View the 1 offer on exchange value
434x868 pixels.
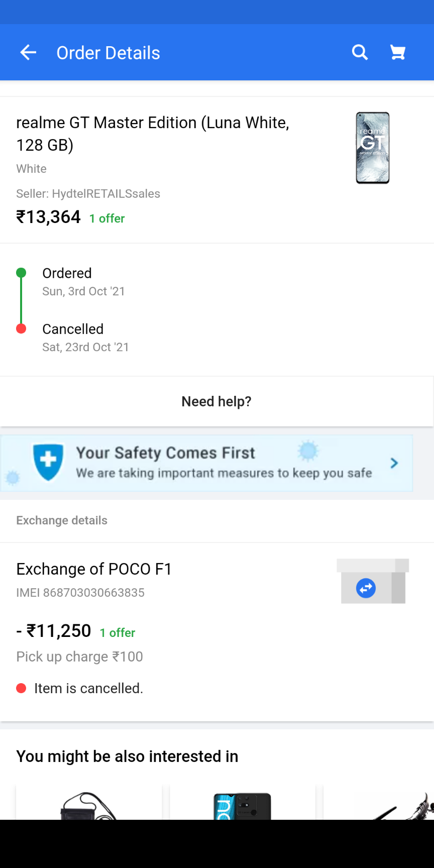coord(118,633)
